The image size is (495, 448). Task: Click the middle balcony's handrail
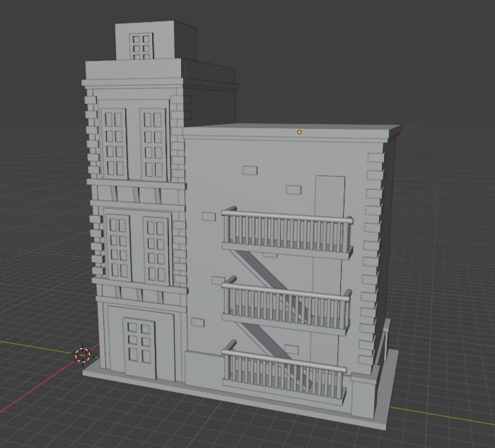286,291
